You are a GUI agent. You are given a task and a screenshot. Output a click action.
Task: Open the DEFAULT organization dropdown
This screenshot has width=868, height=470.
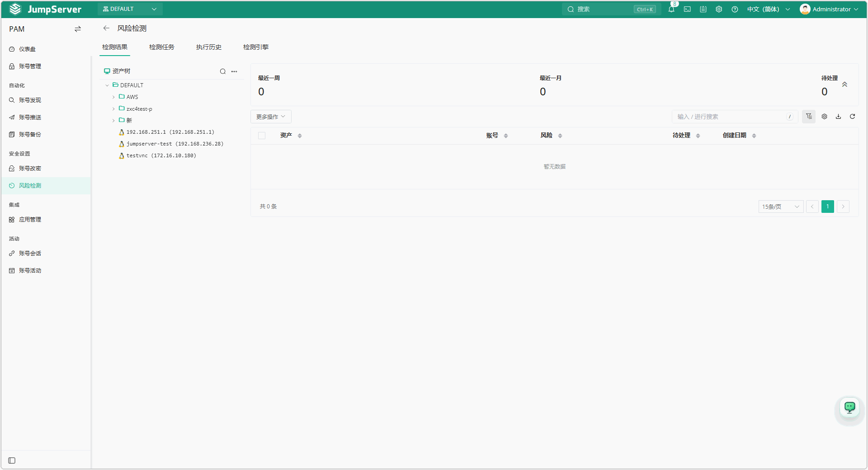130,9
